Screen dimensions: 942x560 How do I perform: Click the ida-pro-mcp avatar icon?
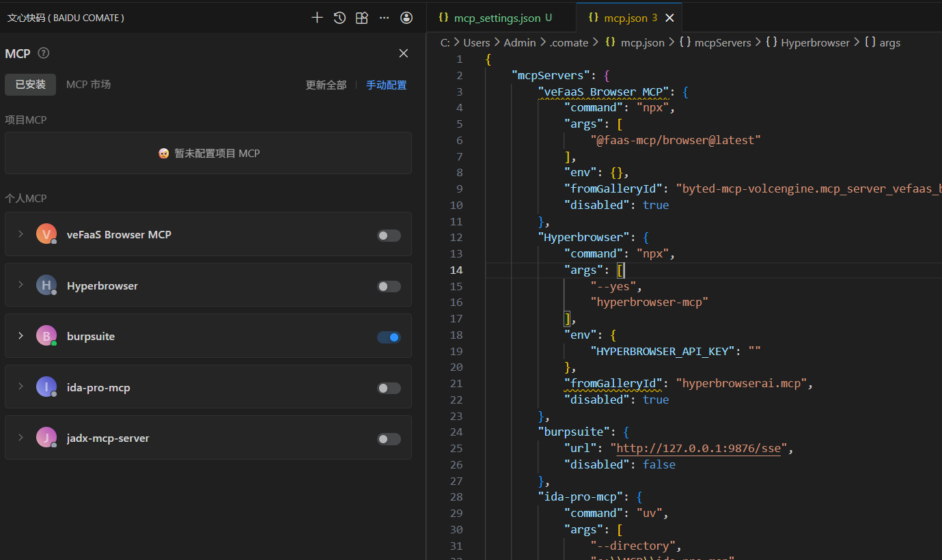click(x=46, y=387)
